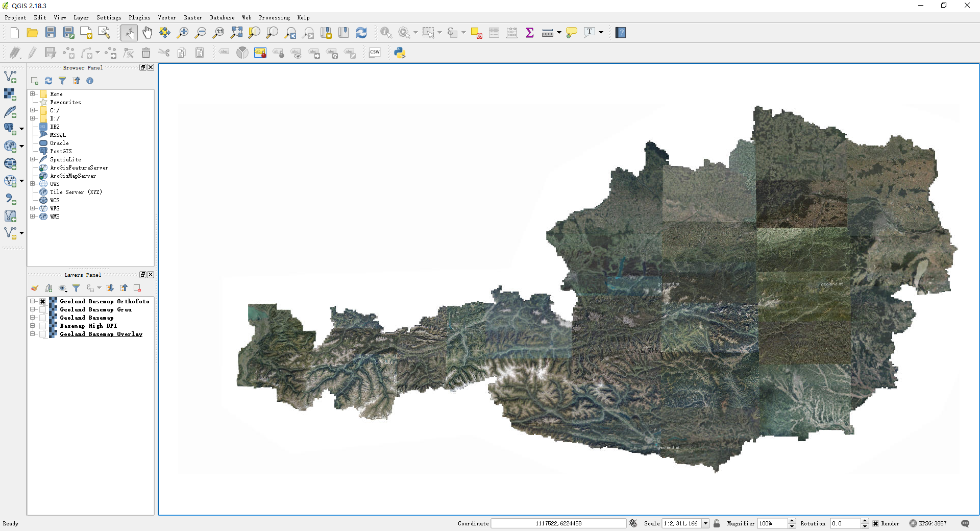Expand the WMS node
The height and width of the screenshot is (531, 980).
click(33, 216)
